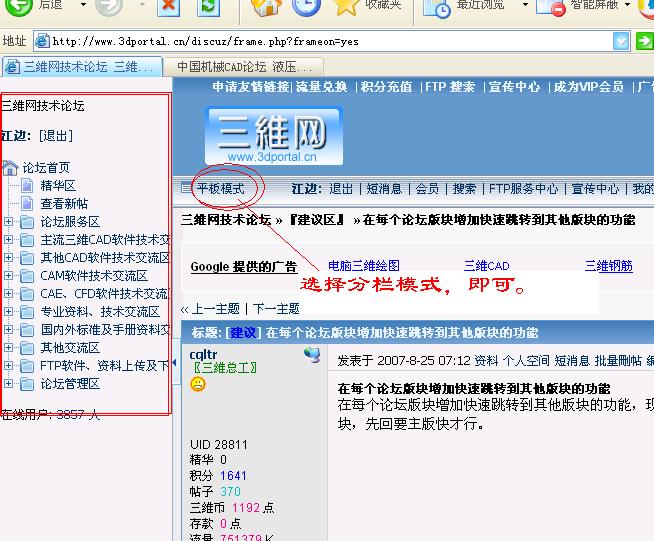Switch to the 中国机械CAD论坛 browser tab
Image resolution: width=654 pixels, height=541 pixels.
244,67
